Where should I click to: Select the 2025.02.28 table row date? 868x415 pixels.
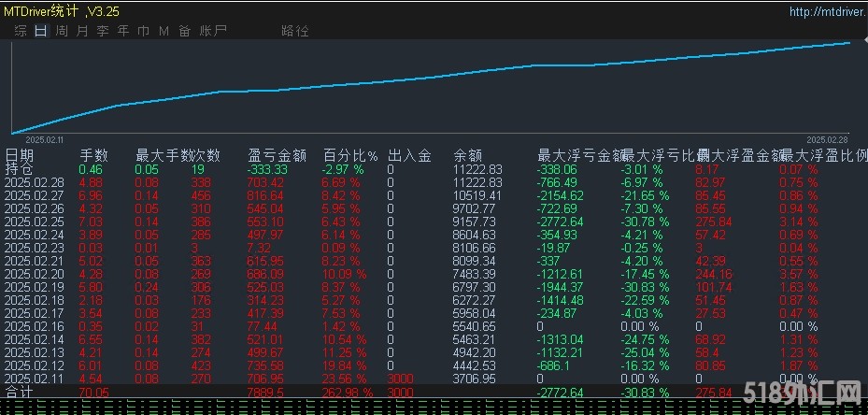(x=35, y=183)
